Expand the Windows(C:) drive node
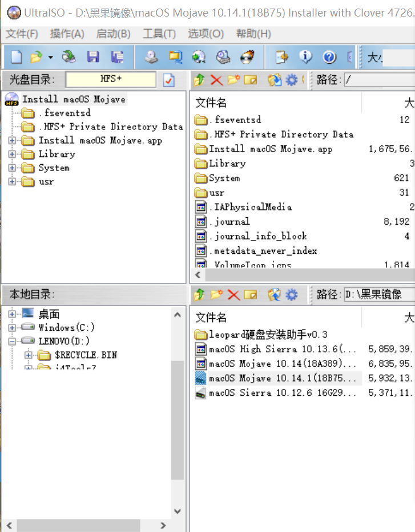This screenshot has height=532, width=415. pyautogui.click(x=12, y=327)
